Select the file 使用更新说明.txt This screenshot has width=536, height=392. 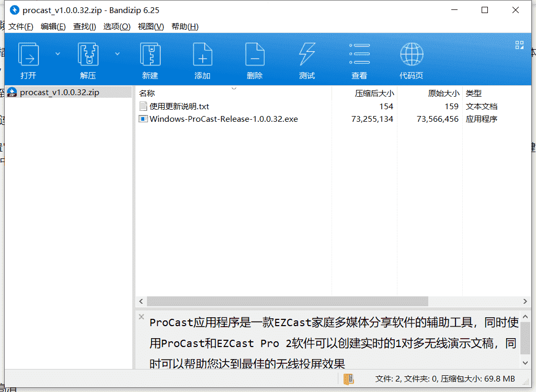pos(179,106)
